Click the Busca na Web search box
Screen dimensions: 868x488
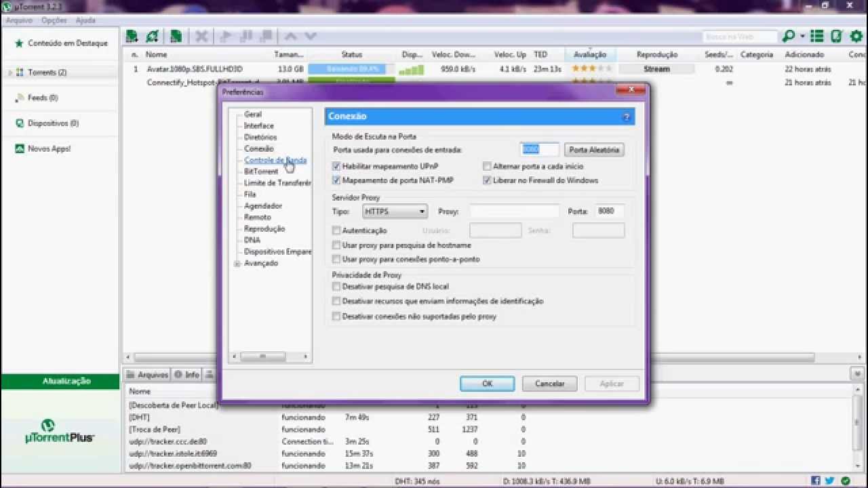(x=738, y=37)
